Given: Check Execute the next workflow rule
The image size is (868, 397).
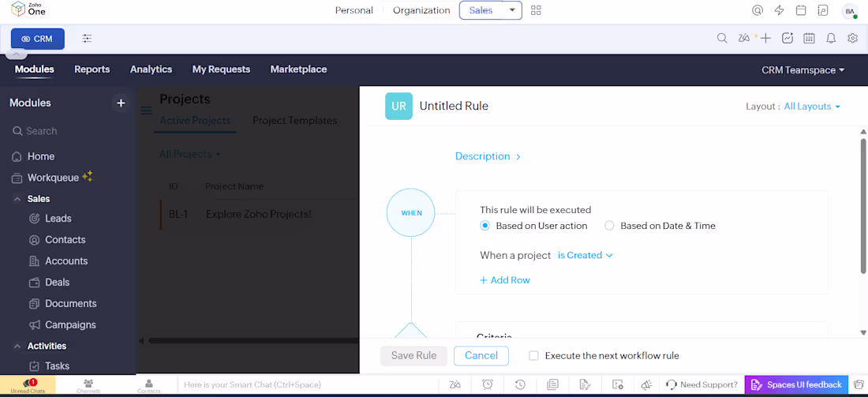Looking at the screenshot, I should click(533, 355).
